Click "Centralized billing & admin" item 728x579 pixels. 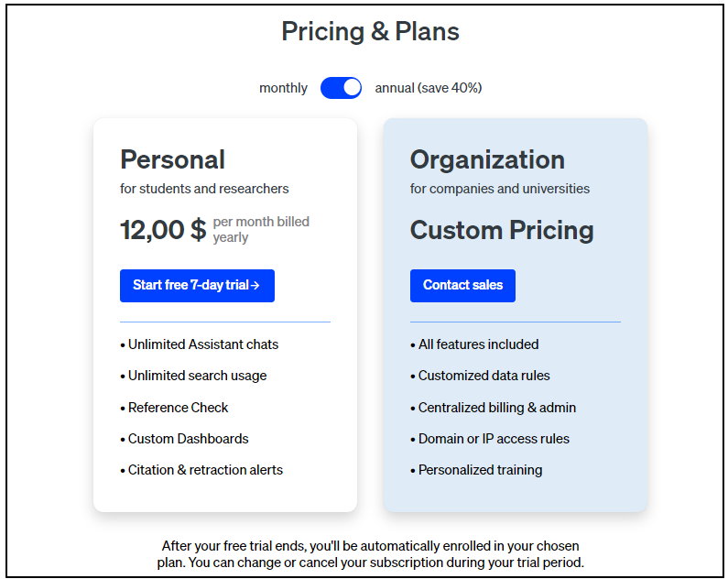(496, 408)
